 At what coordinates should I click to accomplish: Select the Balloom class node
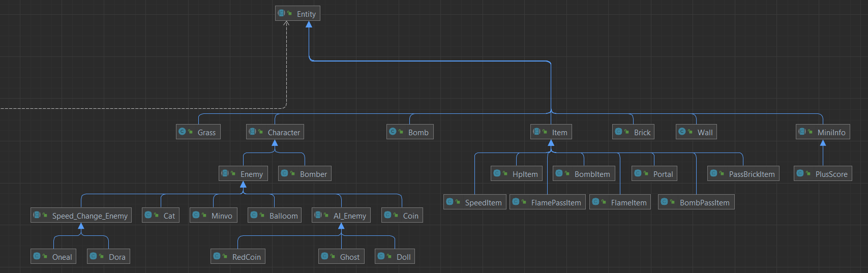(x=275, y=215)
